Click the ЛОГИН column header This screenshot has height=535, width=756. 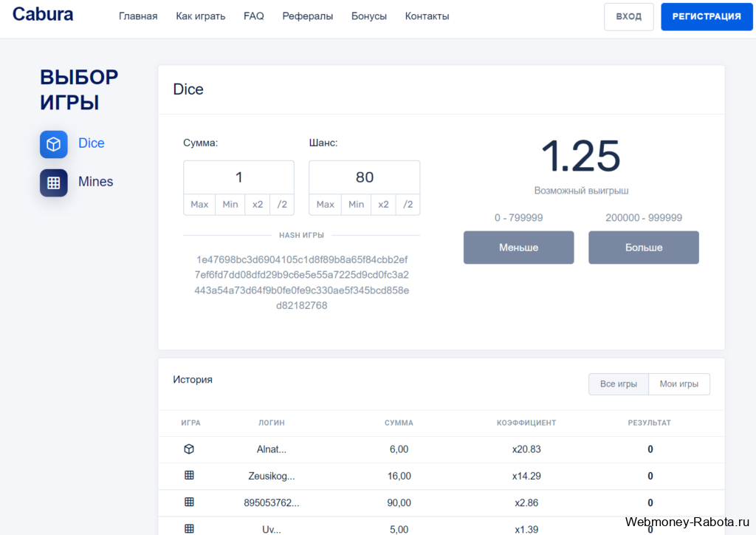tap(272, 423)
